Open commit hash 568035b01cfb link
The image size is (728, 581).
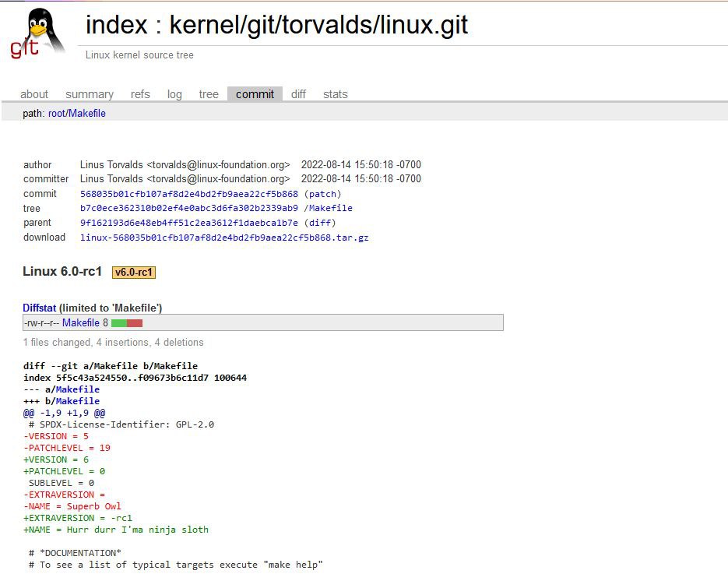(189, 194)
